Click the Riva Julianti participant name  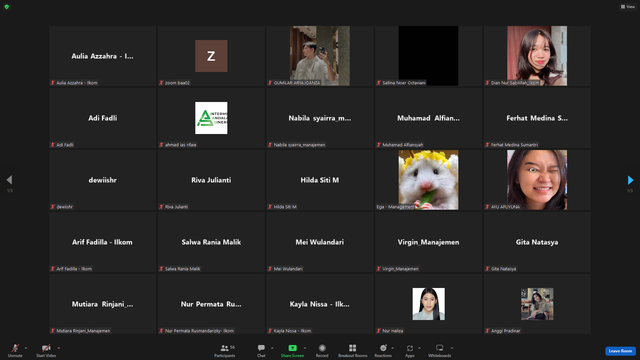tap(211, 180)
